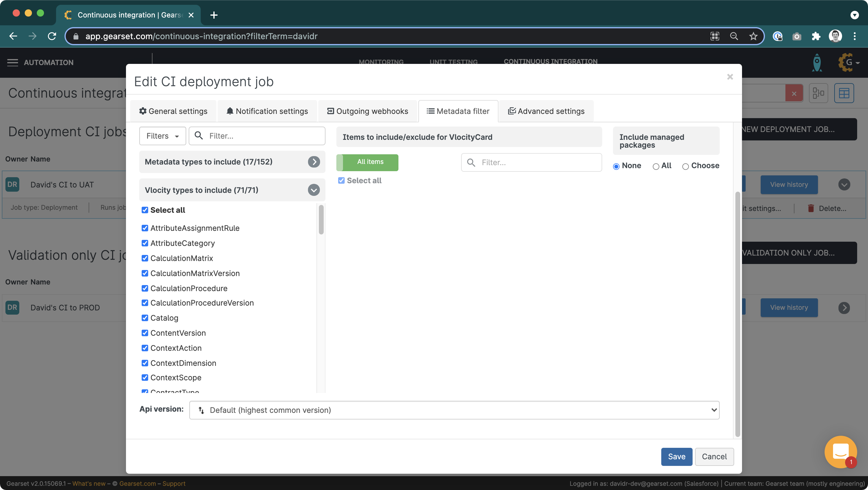Select Choose managed packages radio

tap(685, 166)
